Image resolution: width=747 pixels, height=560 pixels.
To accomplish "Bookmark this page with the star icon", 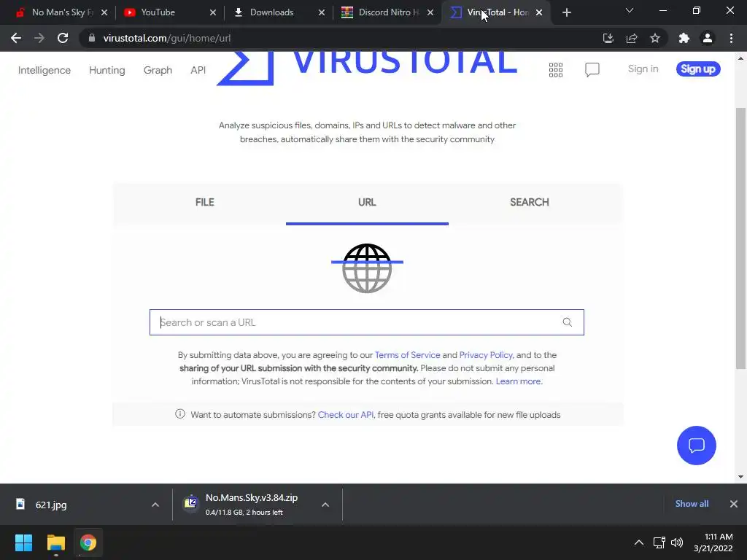I will (x=655, y=38).
